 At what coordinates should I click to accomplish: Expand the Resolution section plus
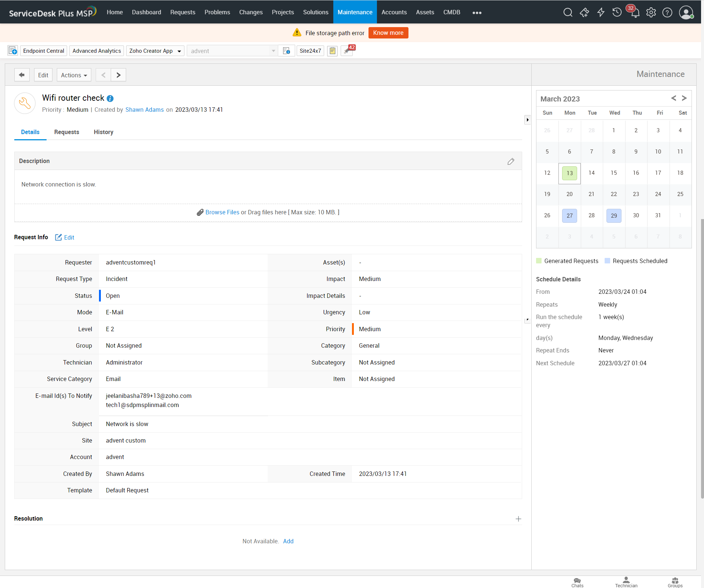[x=518, y=519]
